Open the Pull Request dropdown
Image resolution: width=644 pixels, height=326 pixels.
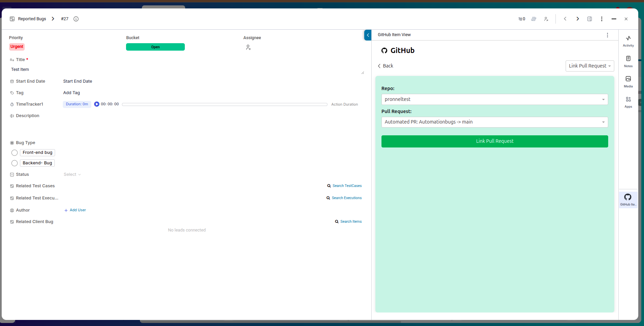point(495,122)
